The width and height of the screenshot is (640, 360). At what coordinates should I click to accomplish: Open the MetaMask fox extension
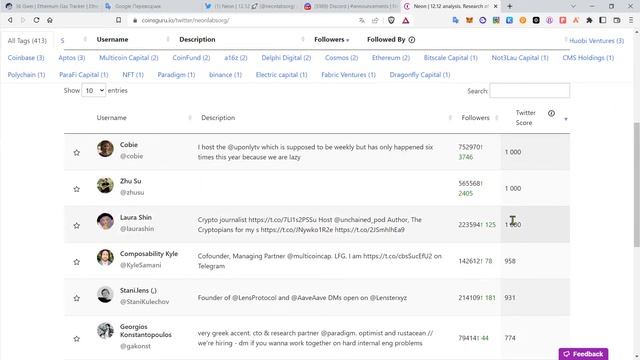pyautogui.click(x=469, y=20)
